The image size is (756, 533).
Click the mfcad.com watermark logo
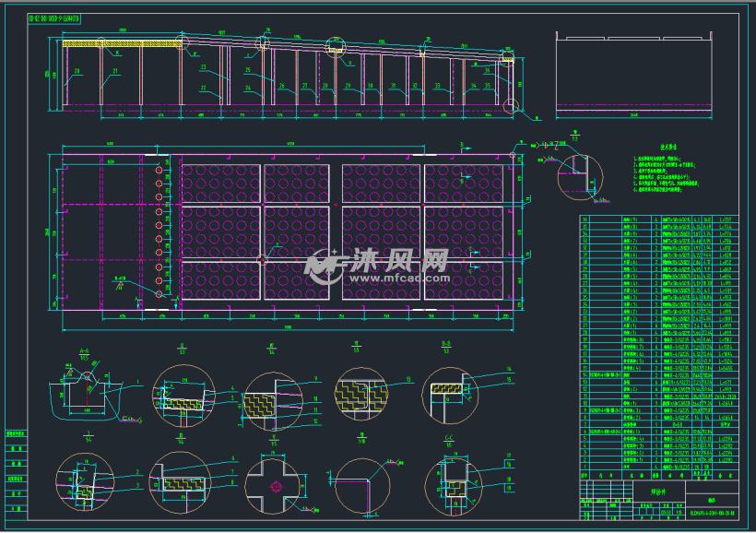378,266
